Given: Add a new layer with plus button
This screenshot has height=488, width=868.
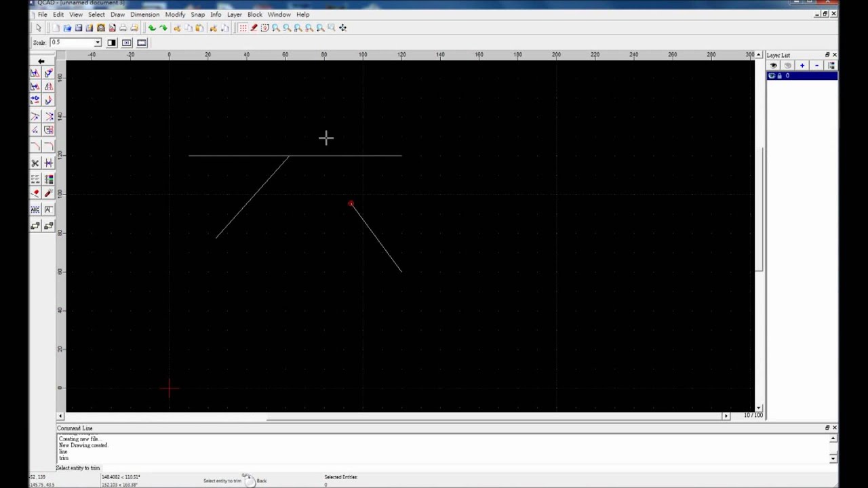Looking at the screenshot, I should point(802,66).
